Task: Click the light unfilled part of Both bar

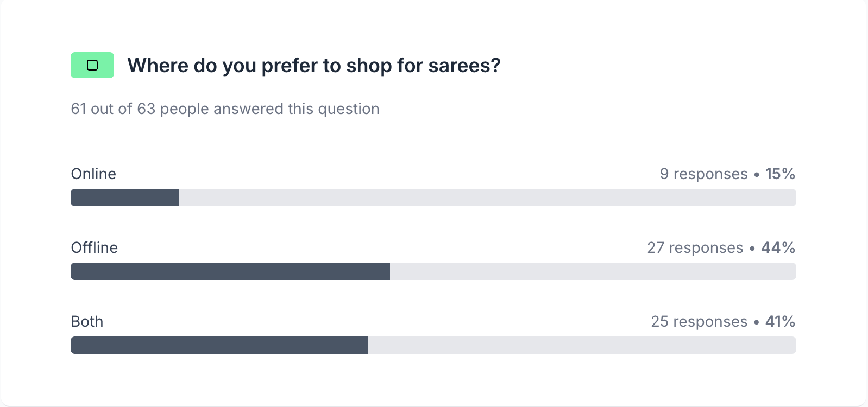Action: (582, 345)
